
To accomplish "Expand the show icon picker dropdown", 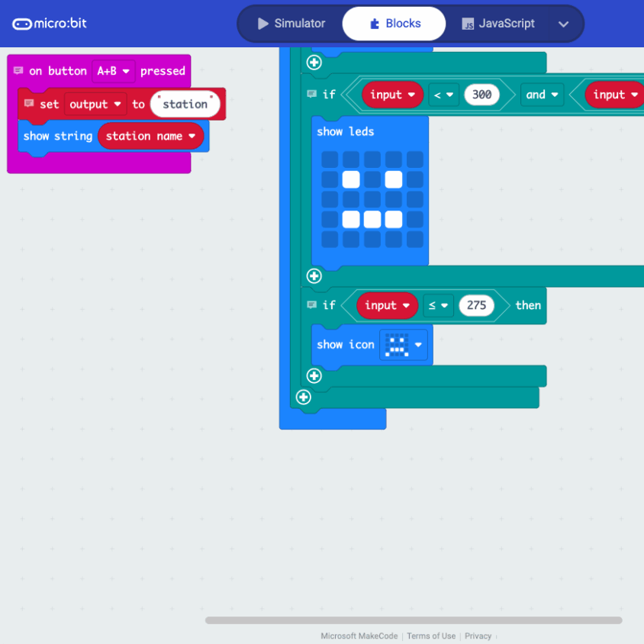I will click(418, 345).
